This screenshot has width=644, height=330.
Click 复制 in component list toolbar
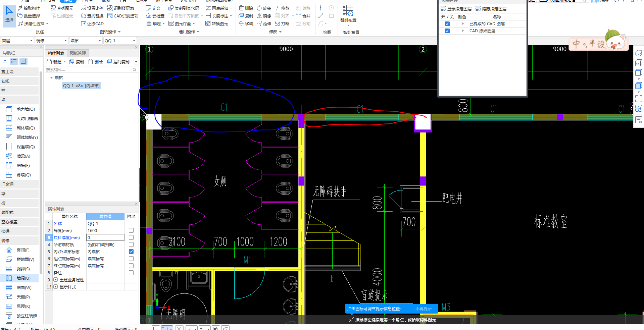coord(77,62)
